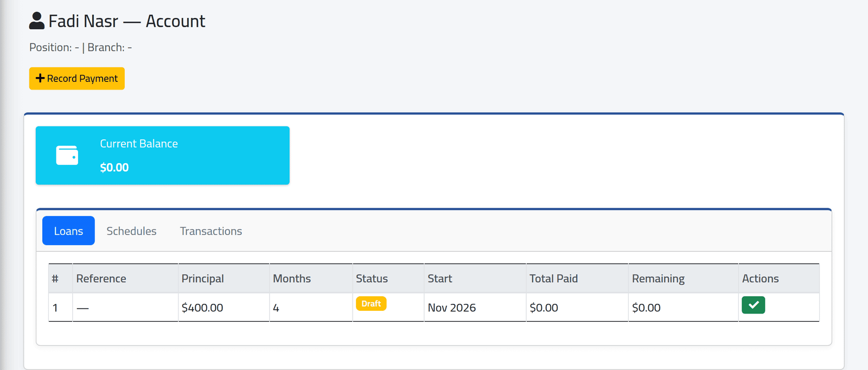Click the Fadi Nasr Account heading

[x=127, y=21]
